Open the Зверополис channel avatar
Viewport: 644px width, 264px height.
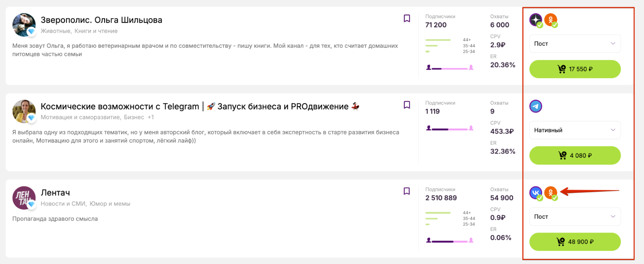tap(24, 25)
